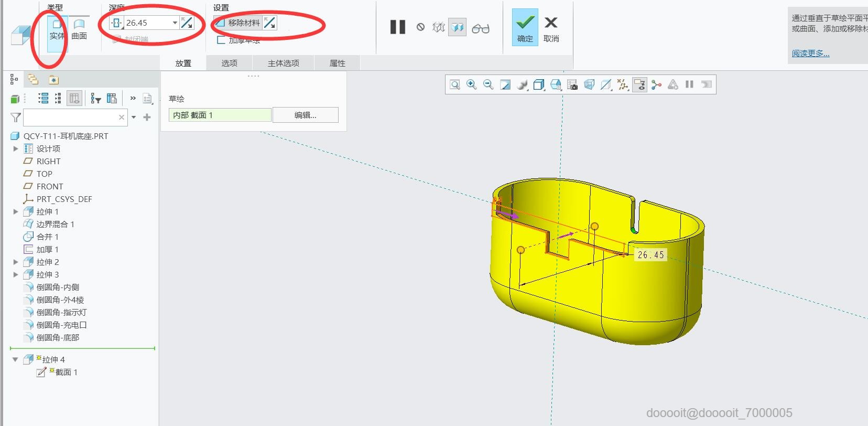The height and width of the screenshot is (426, 868).
Task: Open the 放置 placement tab
Action: 183,63
